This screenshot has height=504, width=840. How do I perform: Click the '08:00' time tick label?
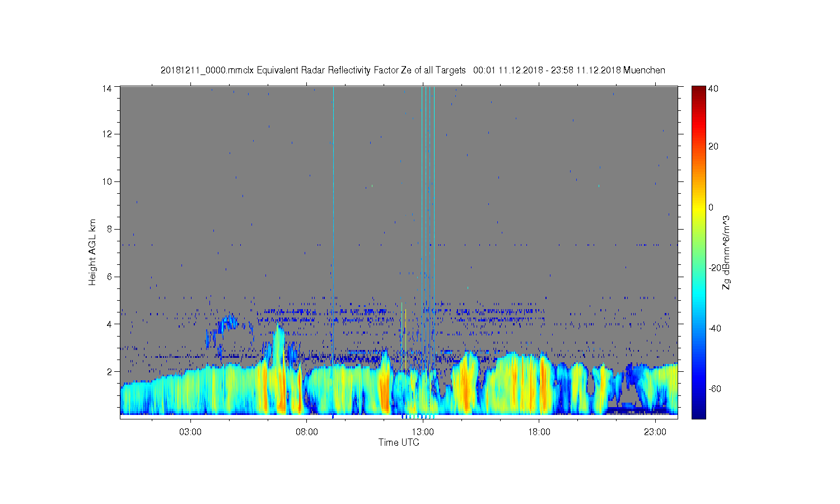coord(307,432)
